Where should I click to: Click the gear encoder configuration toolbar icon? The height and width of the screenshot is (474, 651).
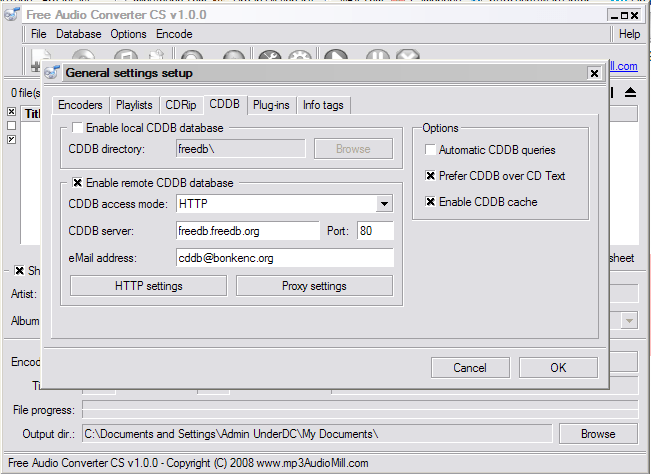(x=300, y=56)
